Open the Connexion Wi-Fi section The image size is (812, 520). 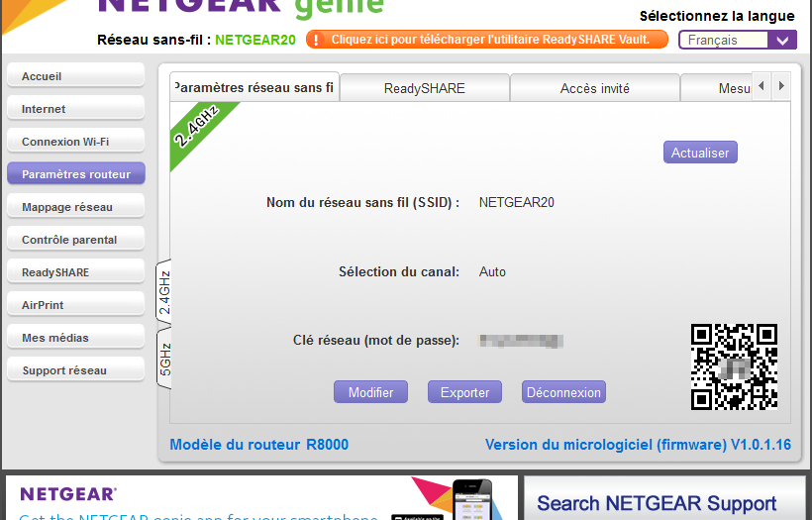pyautogui.click(x=75, y=142)
